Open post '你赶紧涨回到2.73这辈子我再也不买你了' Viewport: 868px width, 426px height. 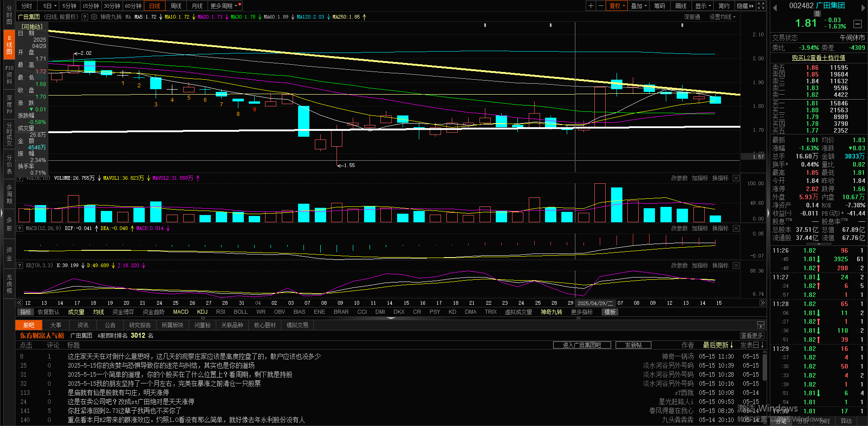point(125,411)
